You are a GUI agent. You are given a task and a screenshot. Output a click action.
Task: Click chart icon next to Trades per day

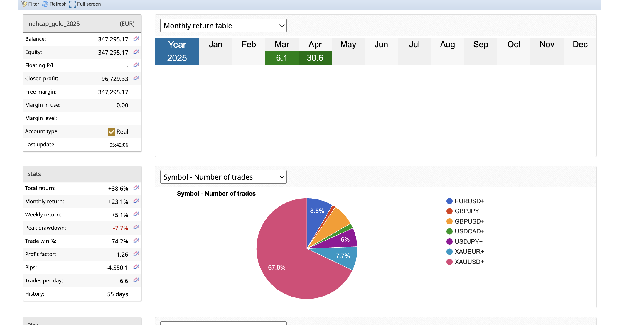point(136,280)
